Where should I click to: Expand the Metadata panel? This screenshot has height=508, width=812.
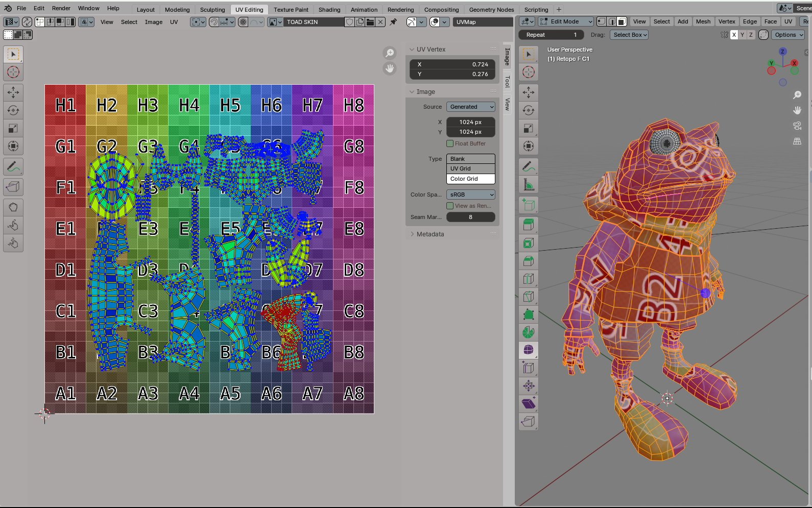pyautogui.click(x=430, y=234)
